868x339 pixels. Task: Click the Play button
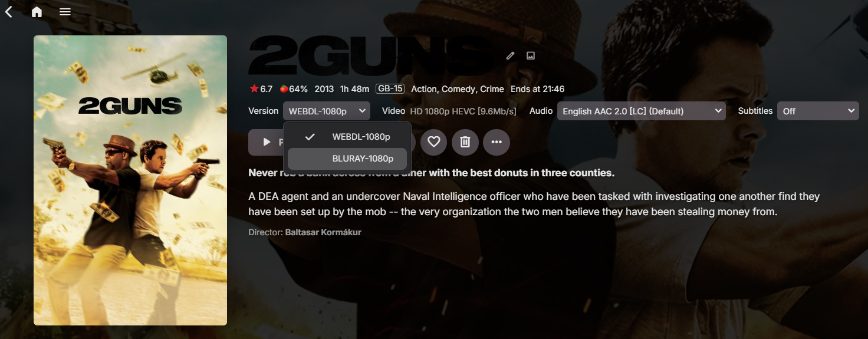[267, 142]
